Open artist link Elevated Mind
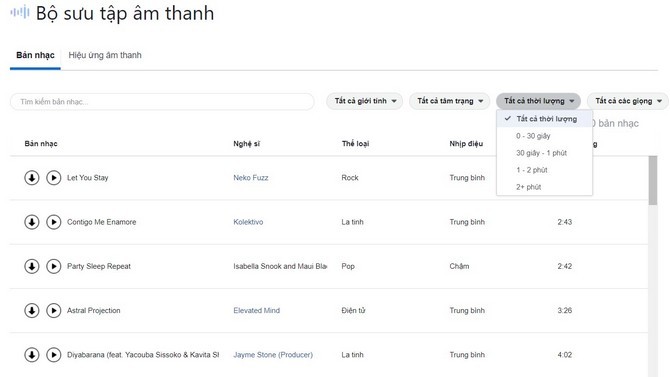This screenshot has width=670, height=377. [x=256, y=310]
